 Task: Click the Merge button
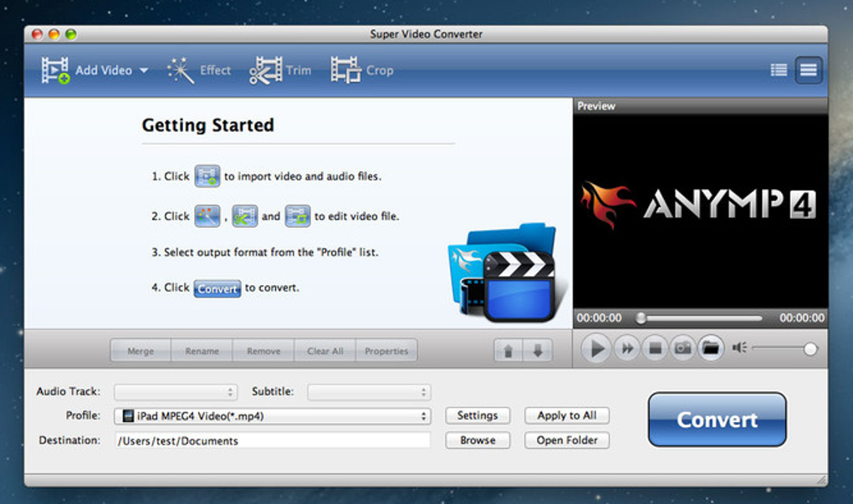coord(140,351)
